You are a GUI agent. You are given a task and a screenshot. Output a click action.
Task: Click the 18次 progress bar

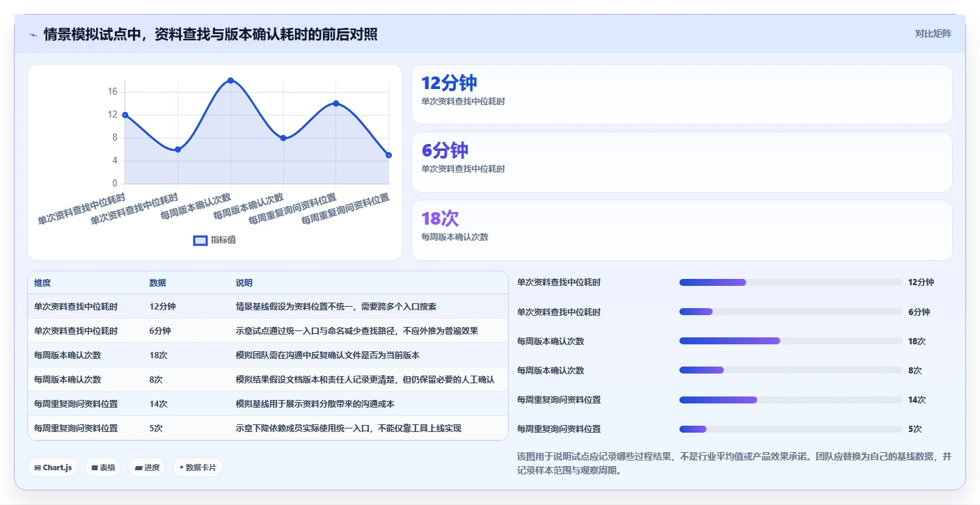(791, 341)
